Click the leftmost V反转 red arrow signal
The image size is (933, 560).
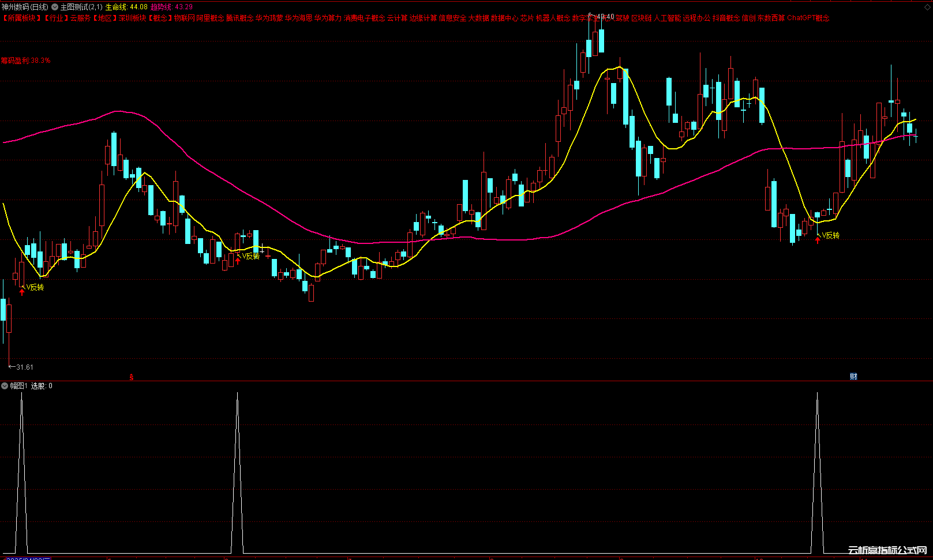coord(22,292)
